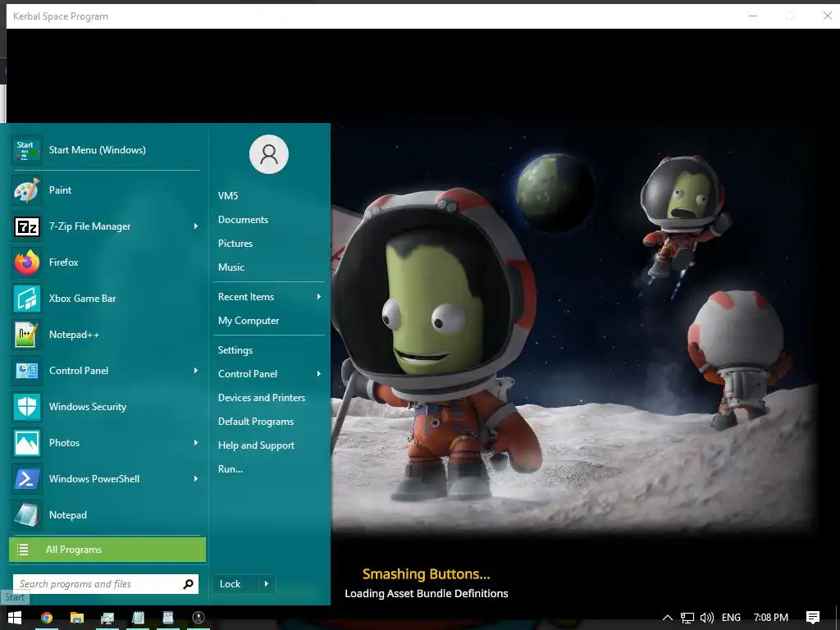
Task: Close the Kerbal Space Program window
Action: (827, 16)
